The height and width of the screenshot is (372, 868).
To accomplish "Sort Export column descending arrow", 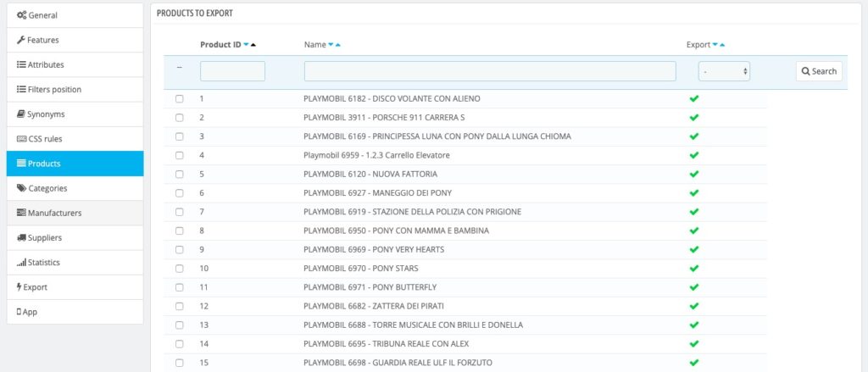I will click(x=715, y=45).
